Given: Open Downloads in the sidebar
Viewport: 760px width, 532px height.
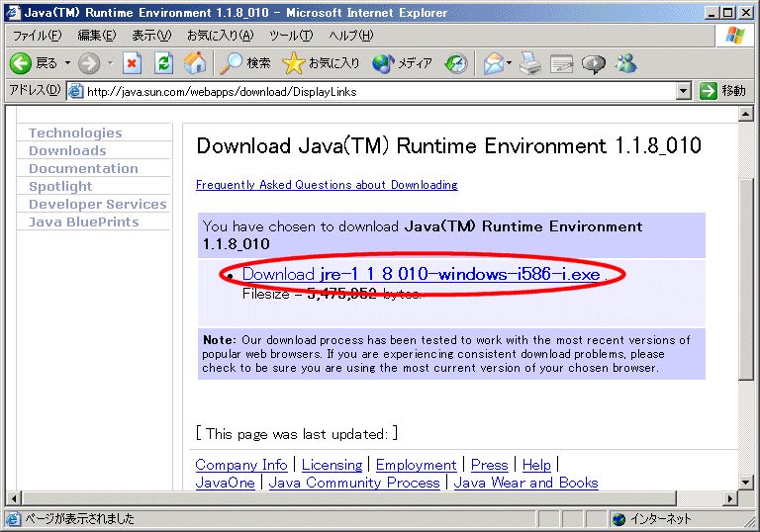Looking at the screenshot, I should [67, 150].
